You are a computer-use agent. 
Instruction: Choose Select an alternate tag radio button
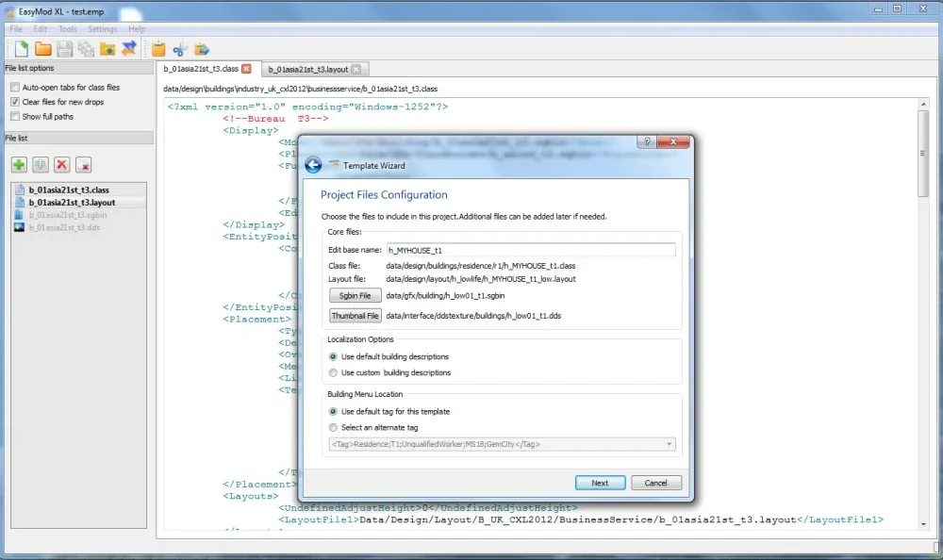334,427
